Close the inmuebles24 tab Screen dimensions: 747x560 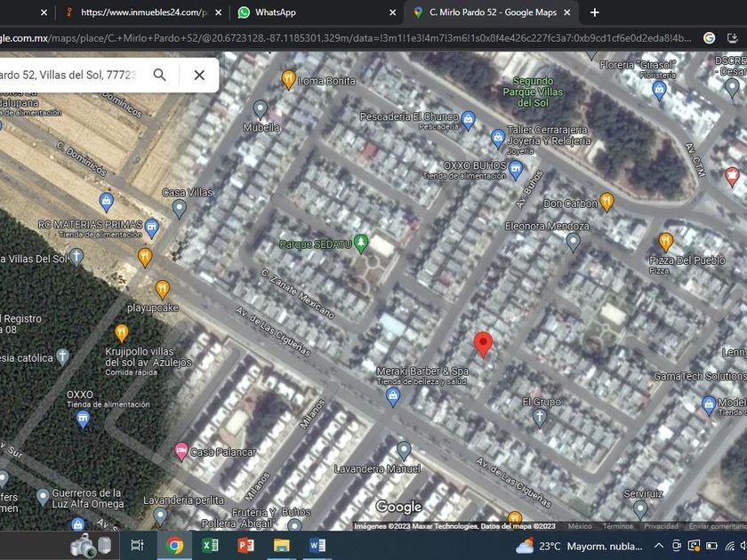pos(218,12)
